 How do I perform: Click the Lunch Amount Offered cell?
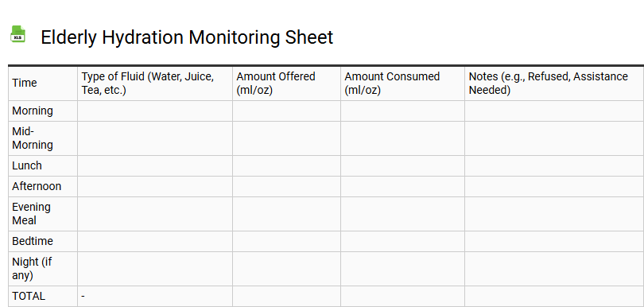click(x=286, y=165)
